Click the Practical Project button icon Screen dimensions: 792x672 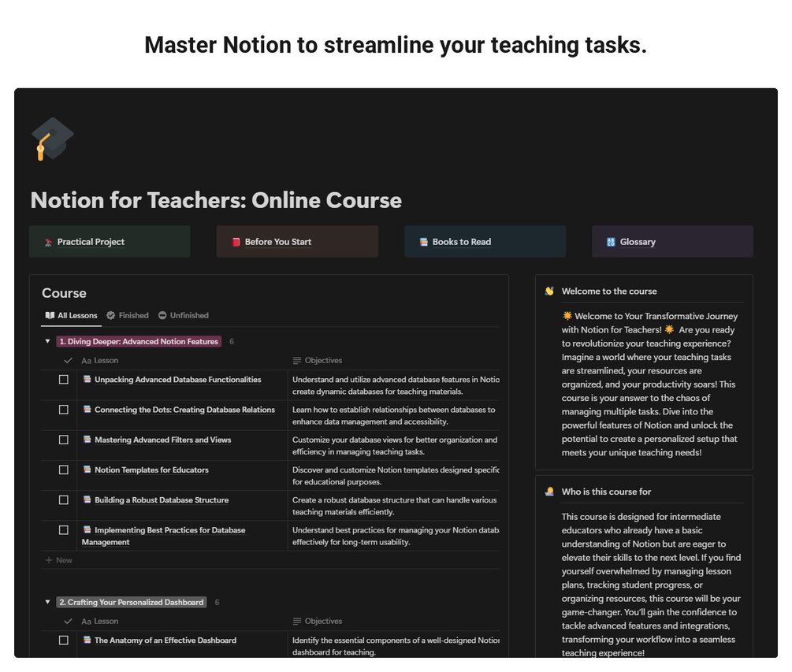[x=49, y=243]
